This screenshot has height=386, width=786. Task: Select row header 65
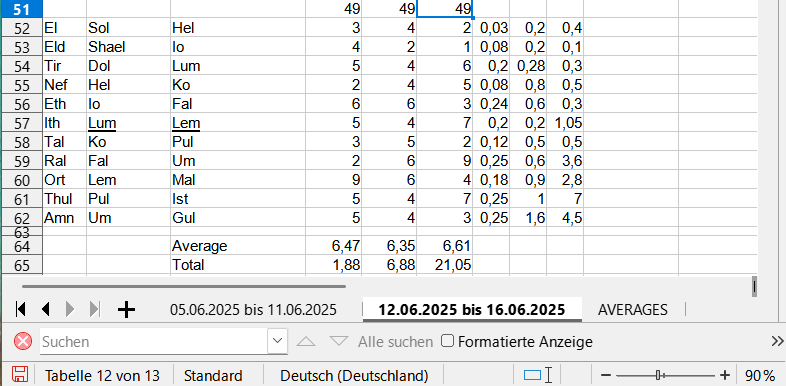point(22,265)
